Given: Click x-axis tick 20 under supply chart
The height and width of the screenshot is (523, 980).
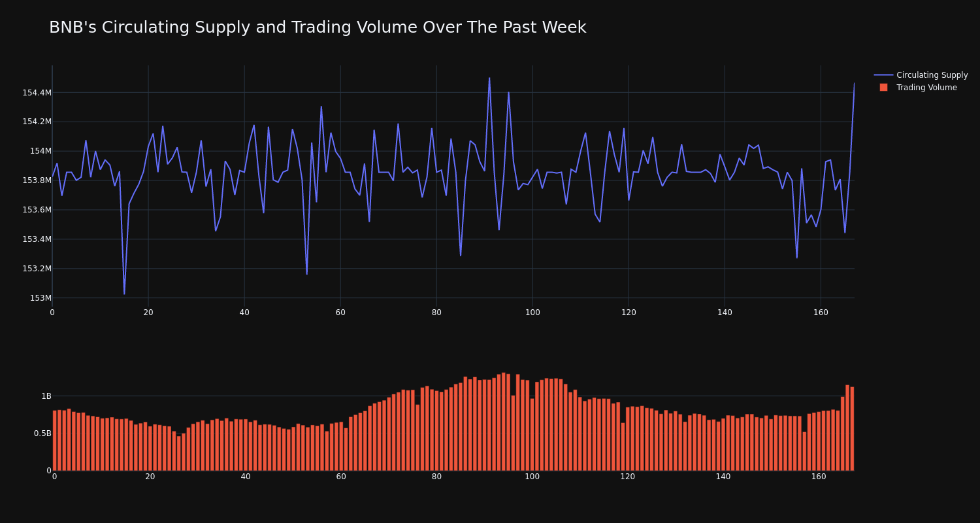Looking at the screenshot, I should point(148,312).
